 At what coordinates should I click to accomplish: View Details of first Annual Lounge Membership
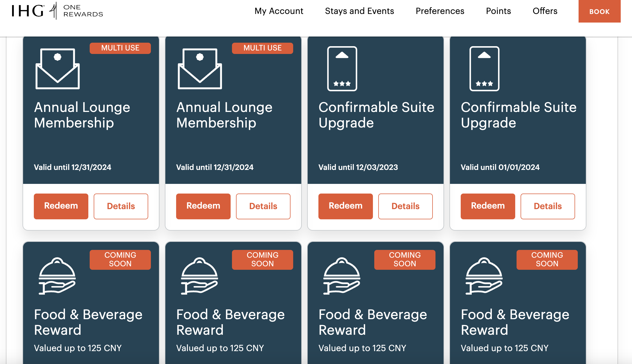pyautogui.click(x=121, y=206)
